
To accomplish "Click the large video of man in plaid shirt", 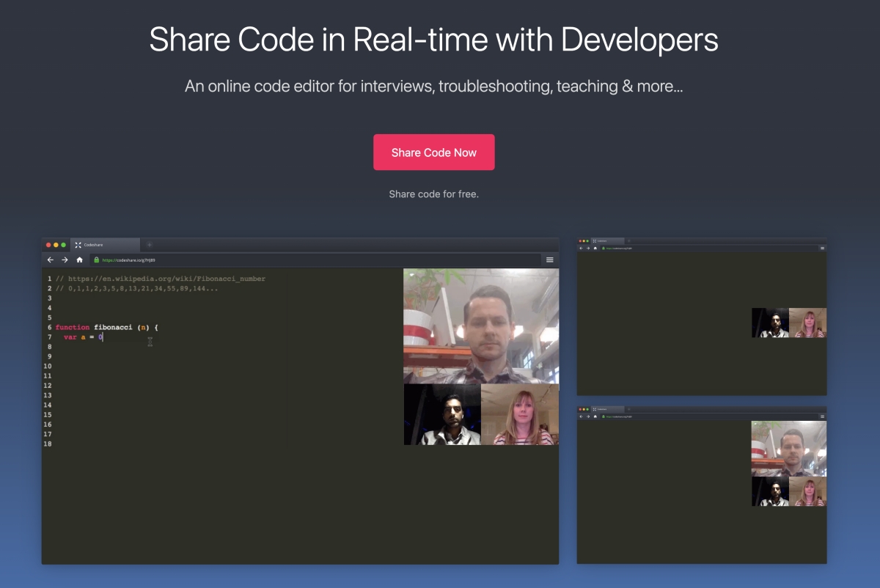I will click(481, 326).
